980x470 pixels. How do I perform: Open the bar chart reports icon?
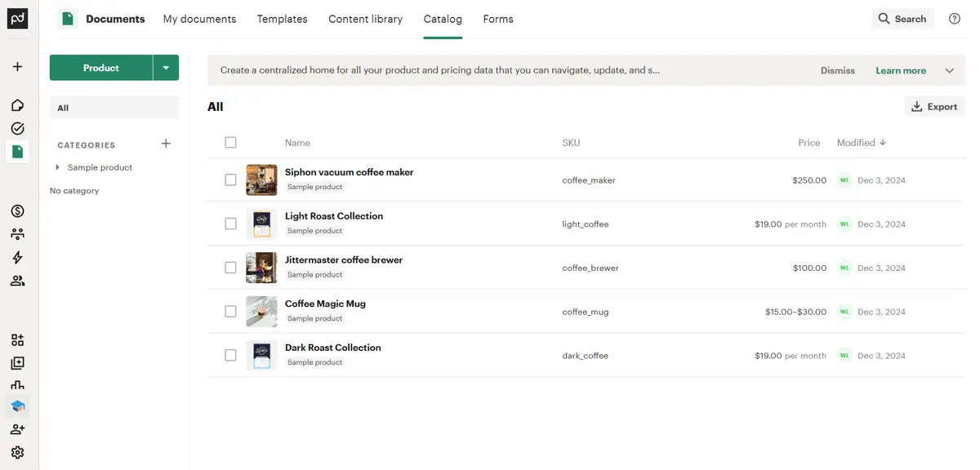17,385
